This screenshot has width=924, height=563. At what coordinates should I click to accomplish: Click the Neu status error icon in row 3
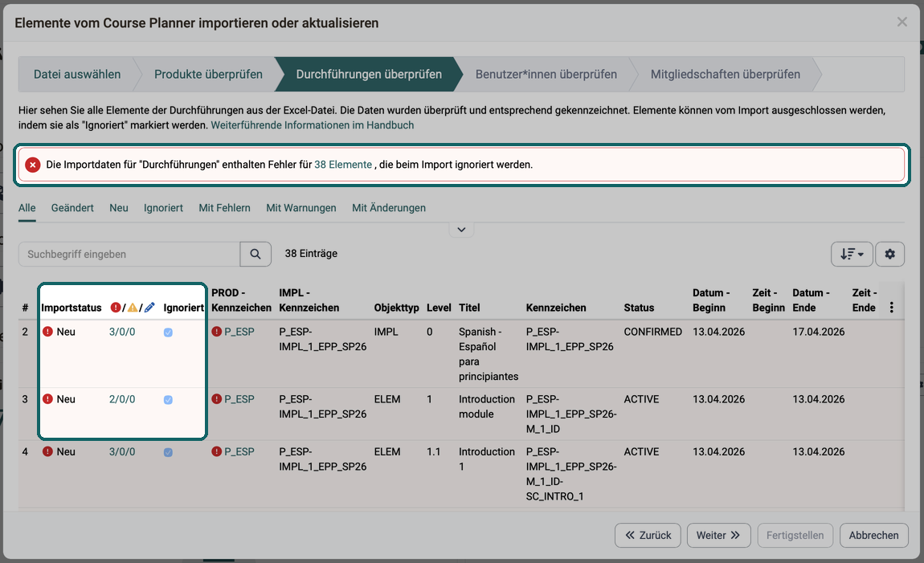pyautogui.click(x=47, y=399)
